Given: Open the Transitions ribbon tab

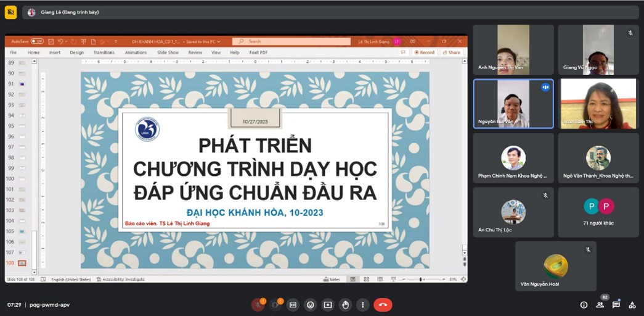Looking at the screenshot, I should pos(104,52).
